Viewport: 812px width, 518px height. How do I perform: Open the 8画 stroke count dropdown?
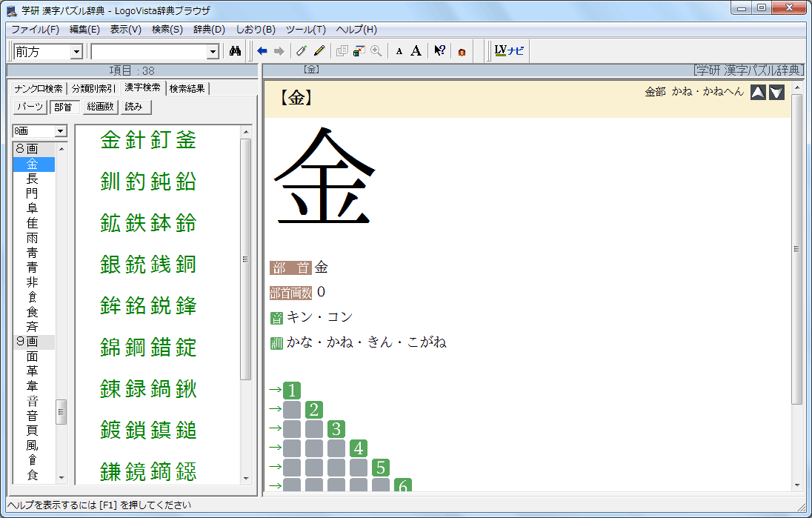[61, 131]
